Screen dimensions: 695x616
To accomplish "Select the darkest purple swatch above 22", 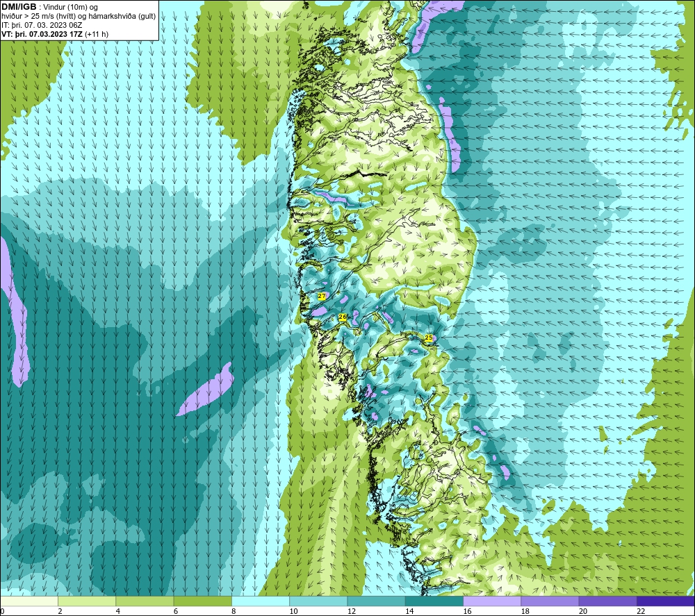I will 666,601.
